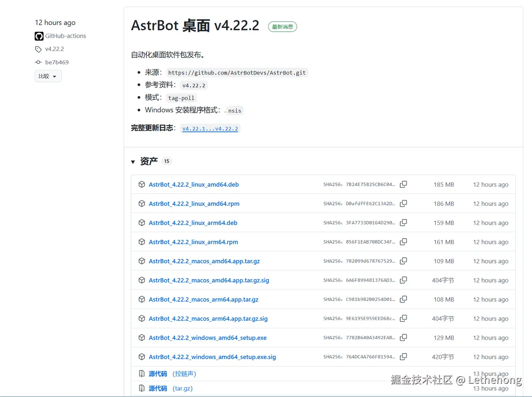This screenshot has width=532, height=397.
Task: Download AstrBot_4.22.2_linux_arm64.rpm
Action: coord(194,242)
